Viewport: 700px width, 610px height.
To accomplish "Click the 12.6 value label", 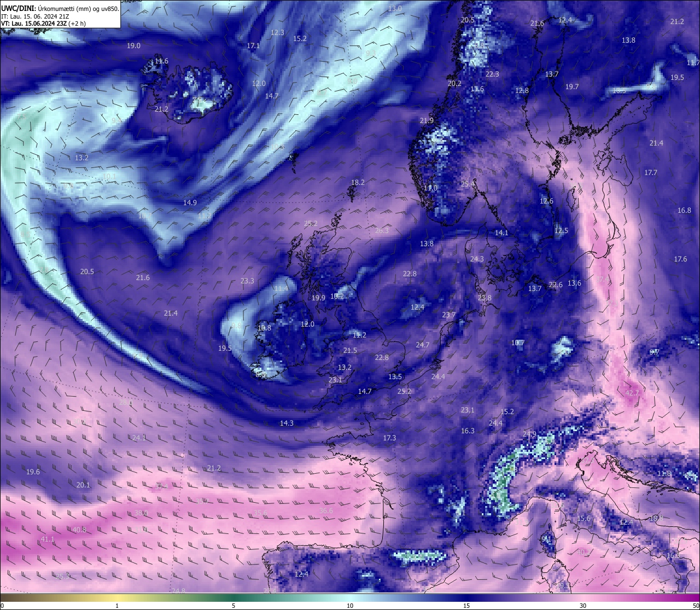I will point(546,201).
